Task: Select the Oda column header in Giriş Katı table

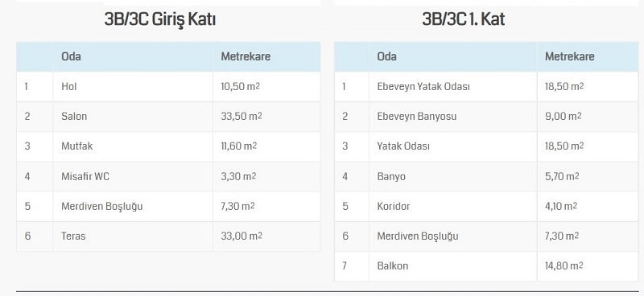Action: tap(71, 56)
